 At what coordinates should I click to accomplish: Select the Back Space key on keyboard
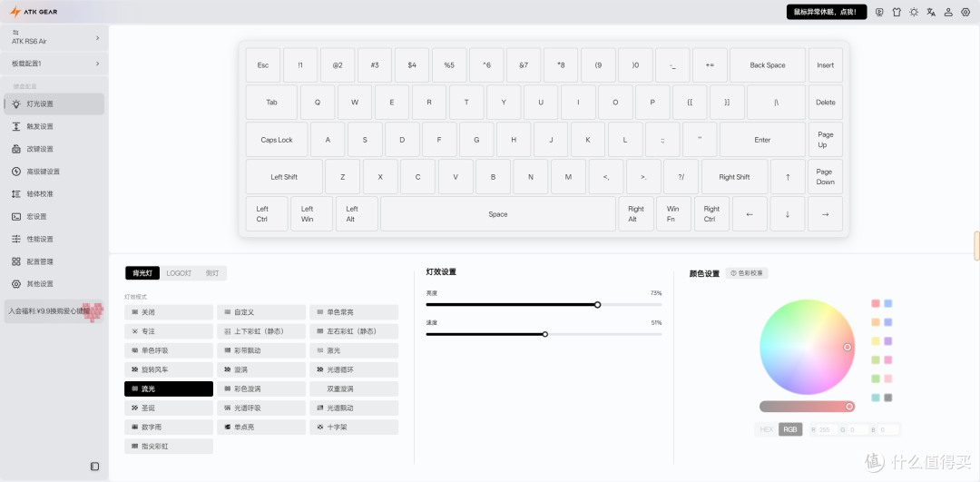coord(768,65)
